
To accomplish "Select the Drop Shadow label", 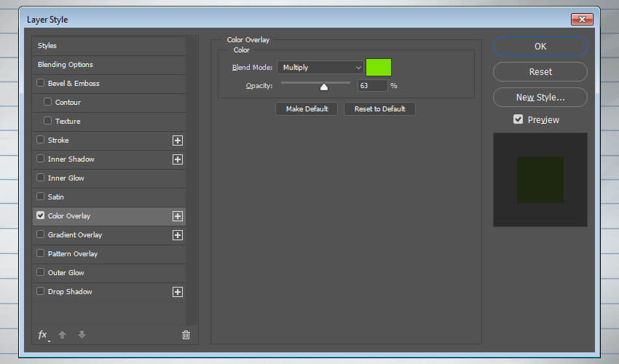I will (70, 292).
